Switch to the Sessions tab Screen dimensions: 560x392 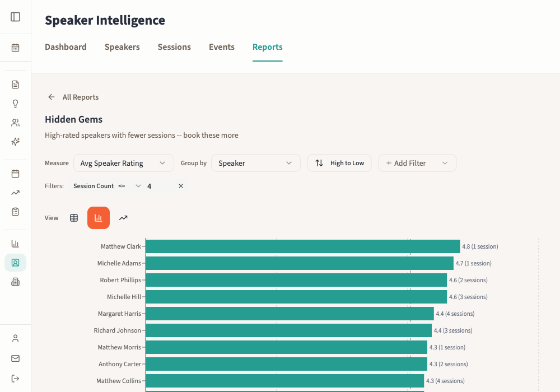click(x=174, y=47)
